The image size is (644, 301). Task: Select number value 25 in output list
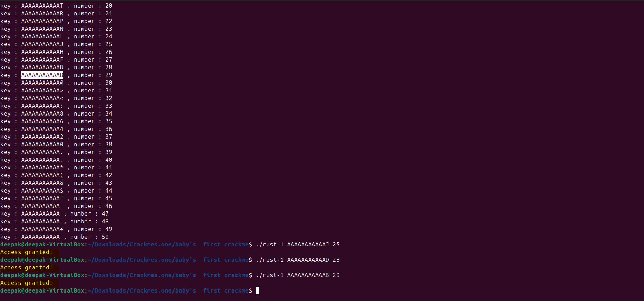click(x=109, y=44)
